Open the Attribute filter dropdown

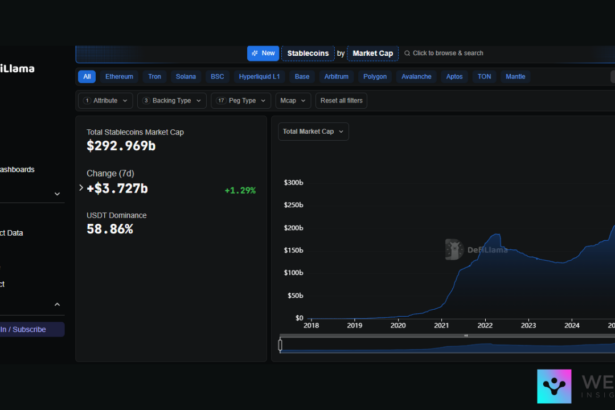click(x=104, y=101)
